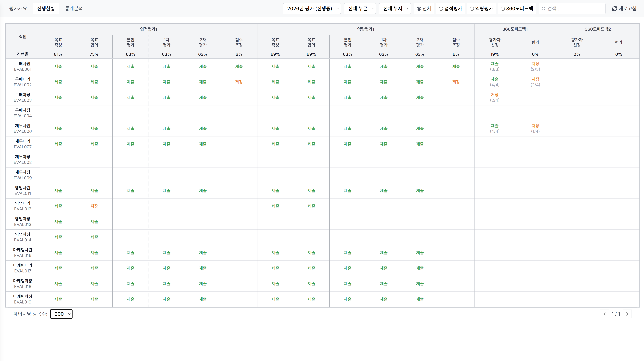Click the magnifier icon in search box

tap(544, 8)
